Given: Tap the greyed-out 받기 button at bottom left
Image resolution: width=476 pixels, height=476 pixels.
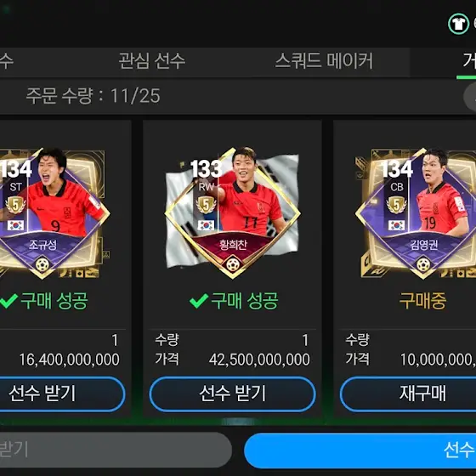Looking at the screenshot, I should coord(116,450).
